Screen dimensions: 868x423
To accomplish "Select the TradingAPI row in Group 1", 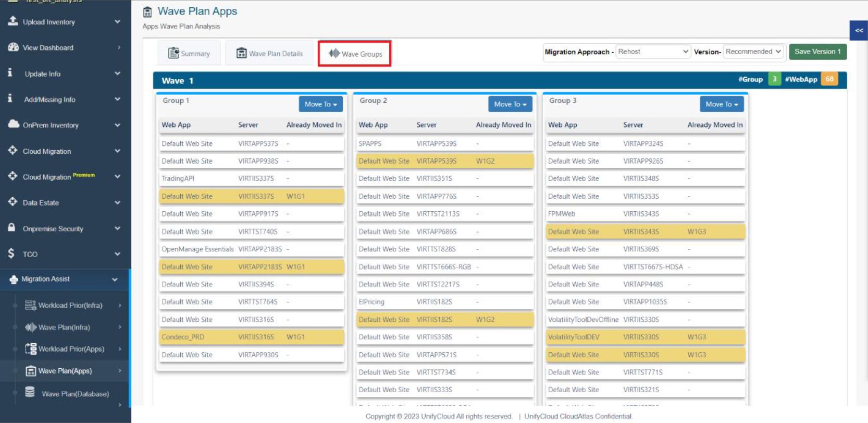I will pyautogui.click(x=252, y=178).
